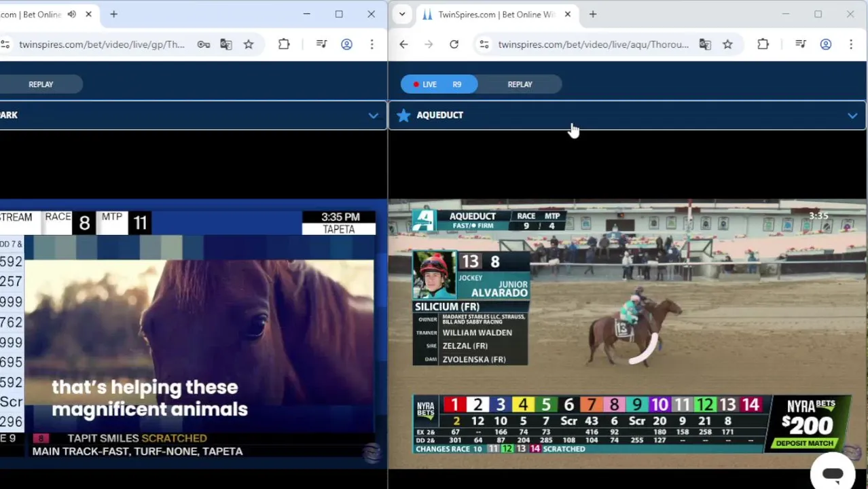868x489 pixels.
Task: Select REPLAY button in left window
Action: pos(41,84)
